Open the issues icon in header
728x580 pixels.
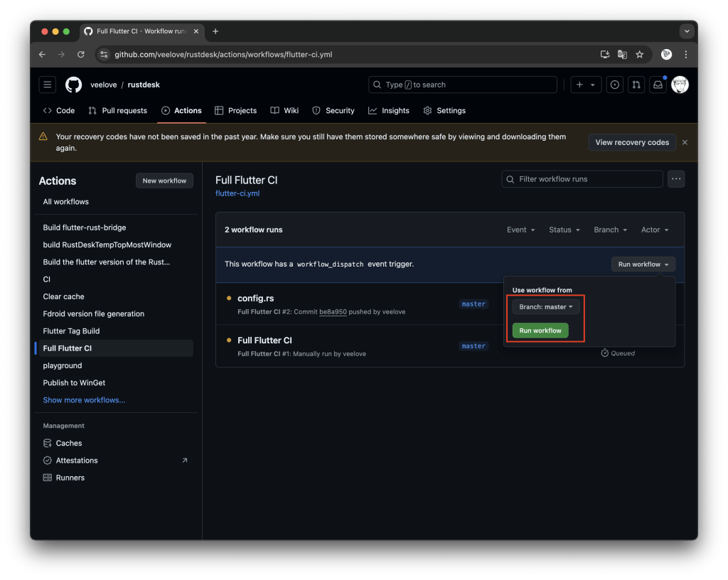(x=615, y=85)
